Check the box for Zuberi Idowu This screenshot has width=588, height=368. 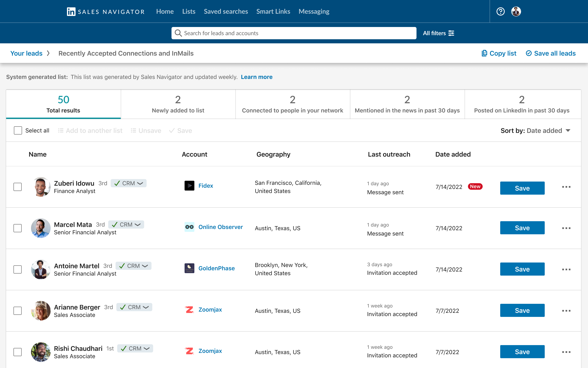click(x=18, y=187)
